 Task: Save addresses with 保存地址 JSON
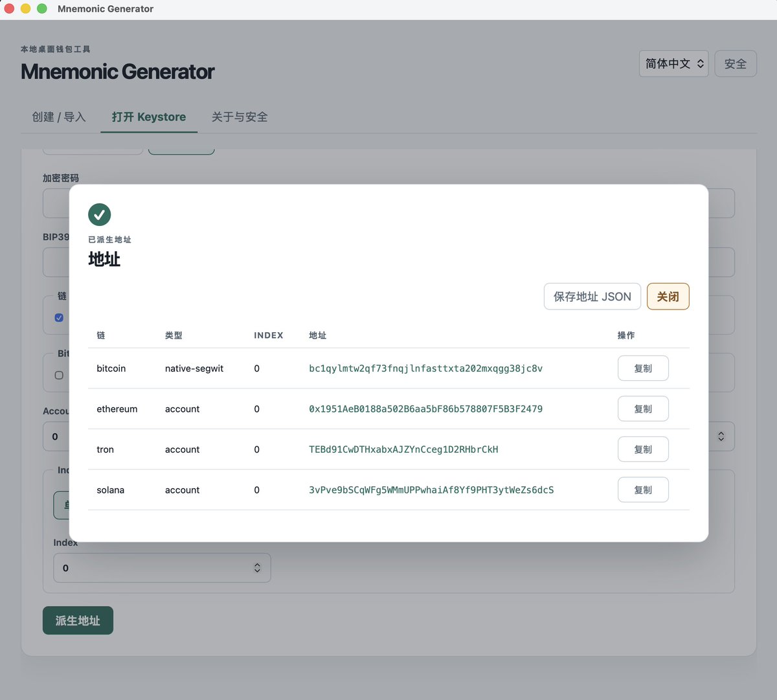(592, 297)
